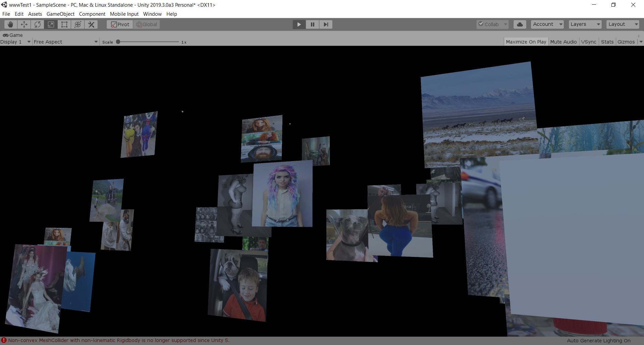
Task: Toggle Mute Audio option
Action: [563, 42]
